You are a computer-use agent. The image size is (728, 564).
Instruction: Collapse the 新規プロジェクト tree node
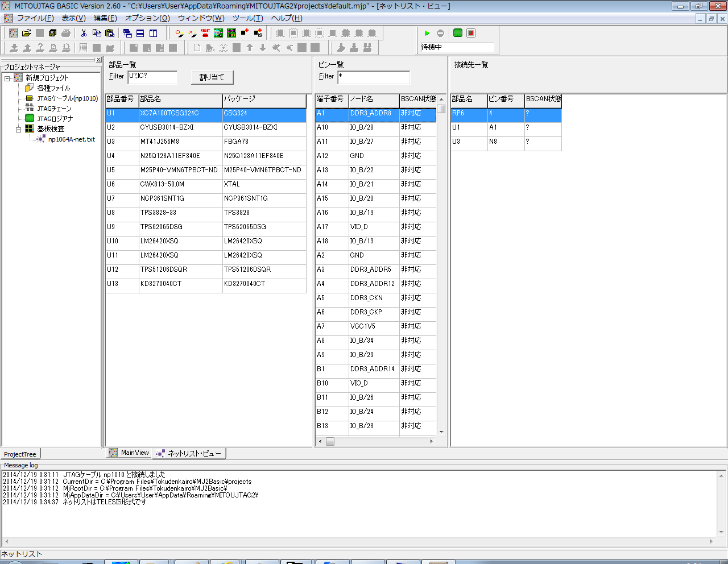pyautogui.click(x=7, y=78)
